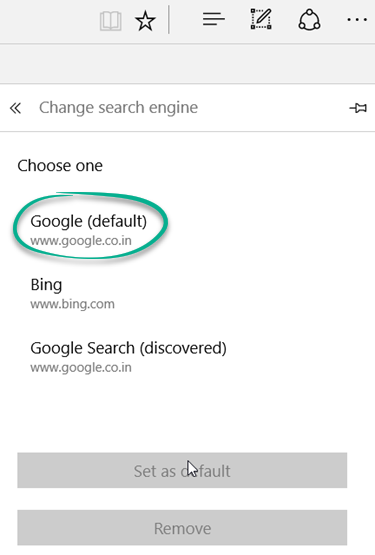Click www.google.co.in under Google (default)

pyautogui.click(x=81, y=241)
